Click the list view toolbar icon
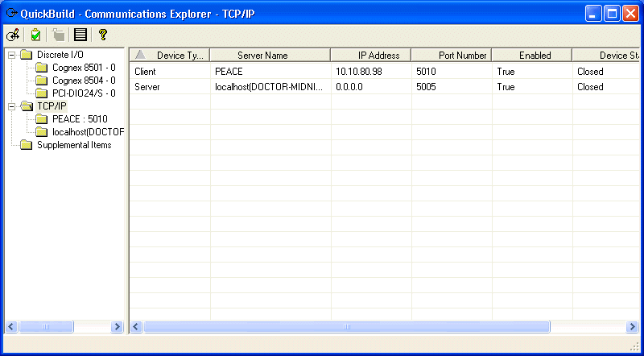 click(80, 35)
